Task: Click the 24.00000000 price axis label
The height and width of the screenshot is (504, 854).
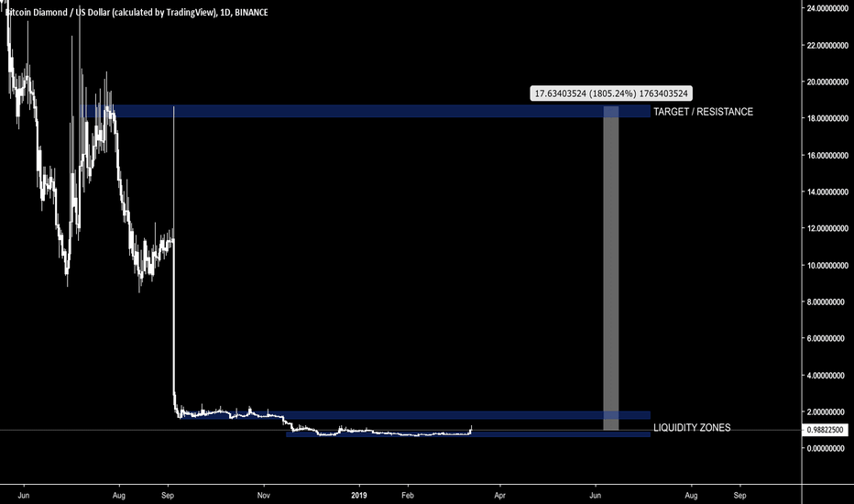Action: tap(827, 8)
